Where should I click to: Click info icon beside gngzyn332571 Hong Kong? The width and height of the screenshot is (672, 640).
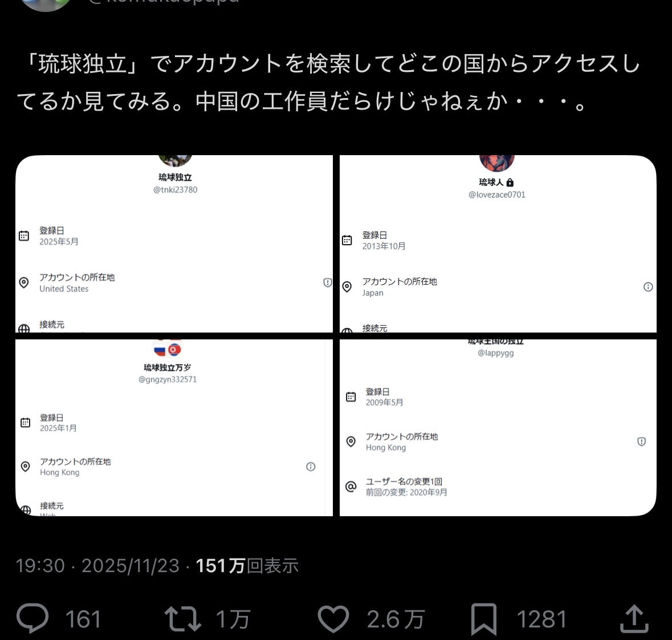[311, 467]
